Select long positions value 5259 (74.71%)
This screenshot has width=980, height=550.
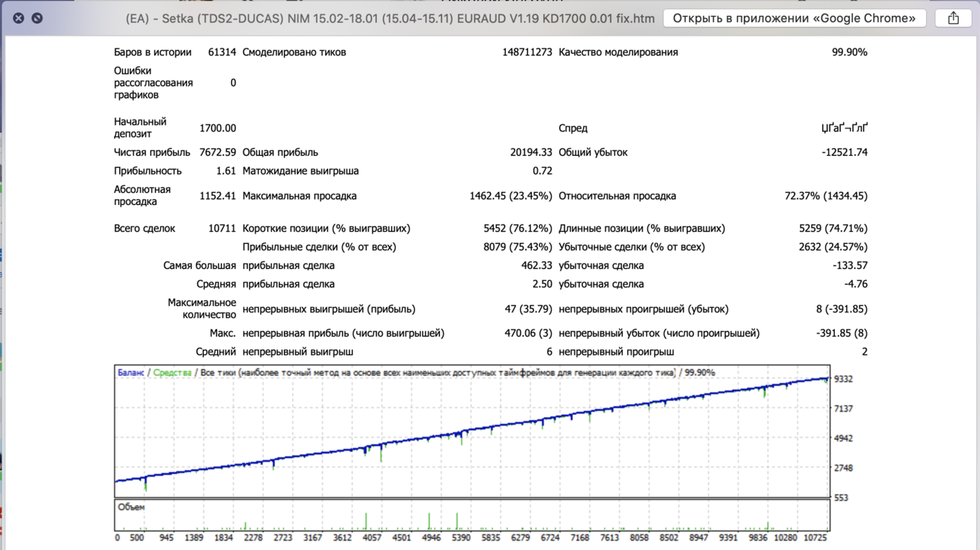(x=833, y=229)
